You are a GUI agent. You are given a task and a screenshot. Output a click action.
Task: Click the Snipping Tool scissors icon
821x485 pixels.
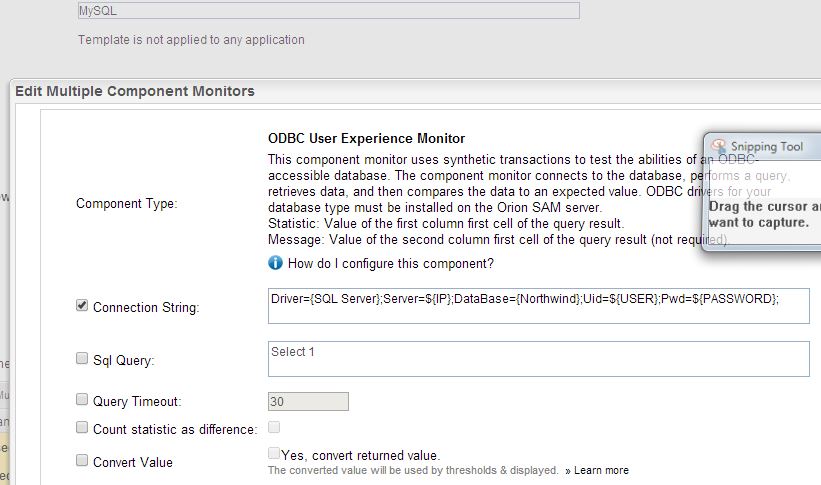click(x=718, y=146)
